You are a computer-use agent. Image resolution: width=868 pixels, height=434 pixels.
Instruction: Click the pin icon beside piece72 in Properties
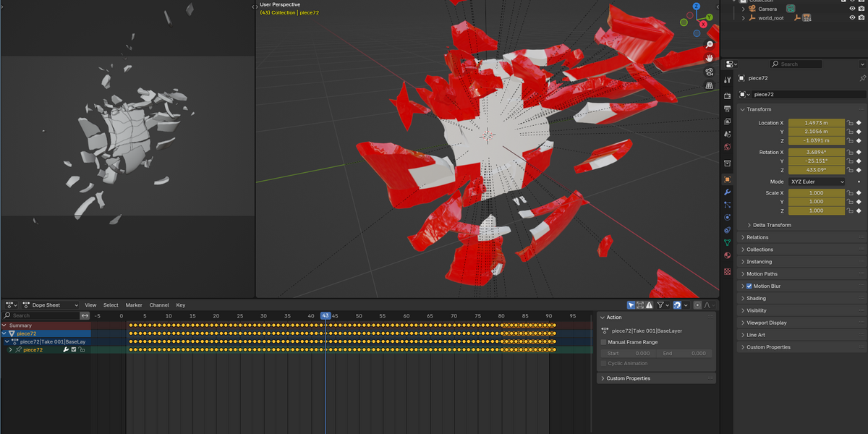pos(862,78)
